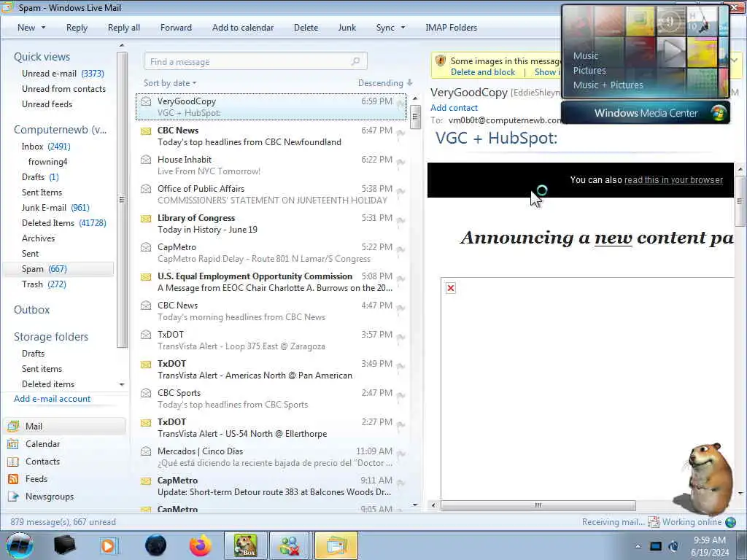
Task: Click the receiving mail status icon
Action: click(x=653, y=522)
